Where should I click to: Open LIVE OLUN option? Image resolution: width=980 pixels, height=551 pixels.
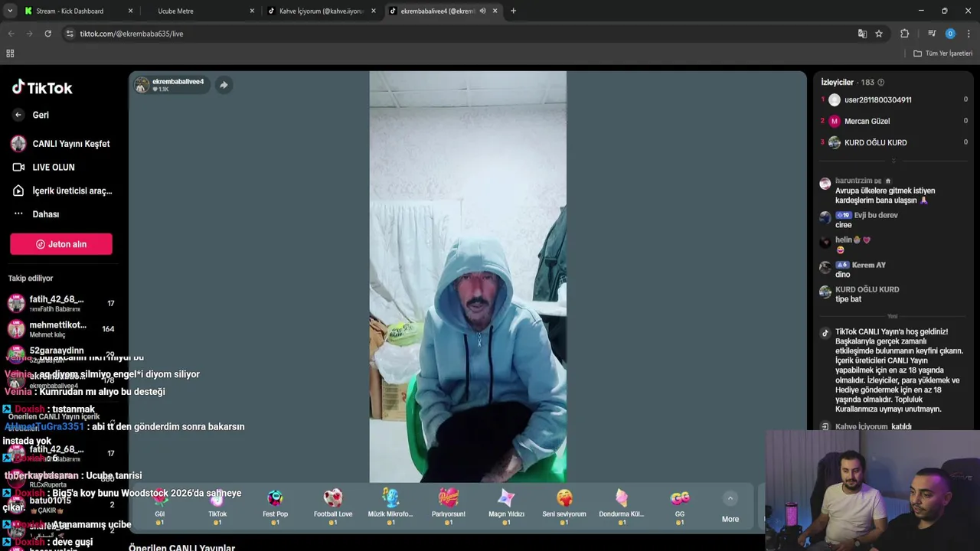(x=44, y=167)
